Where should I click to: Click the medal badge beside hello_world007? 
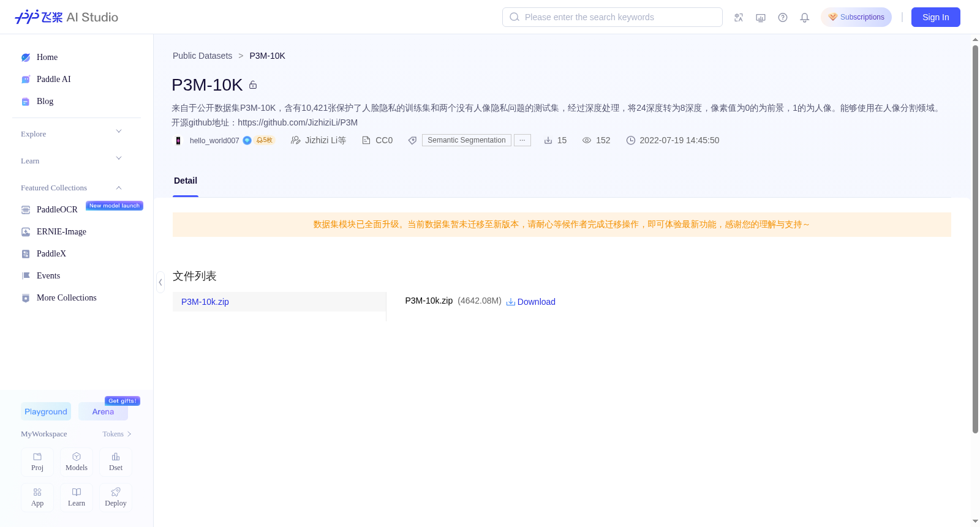[x=265, y=140]
